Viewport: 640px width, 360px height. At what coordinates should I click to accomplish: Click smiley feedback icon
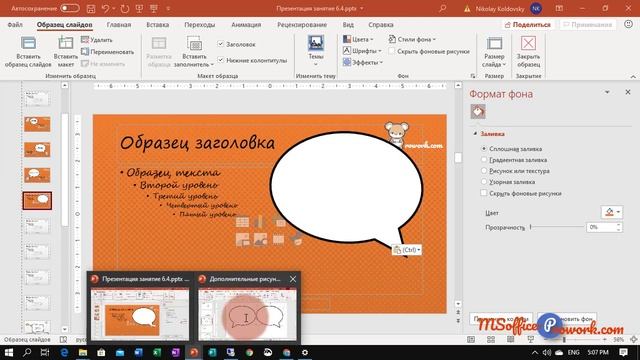[x=629, y=24]
